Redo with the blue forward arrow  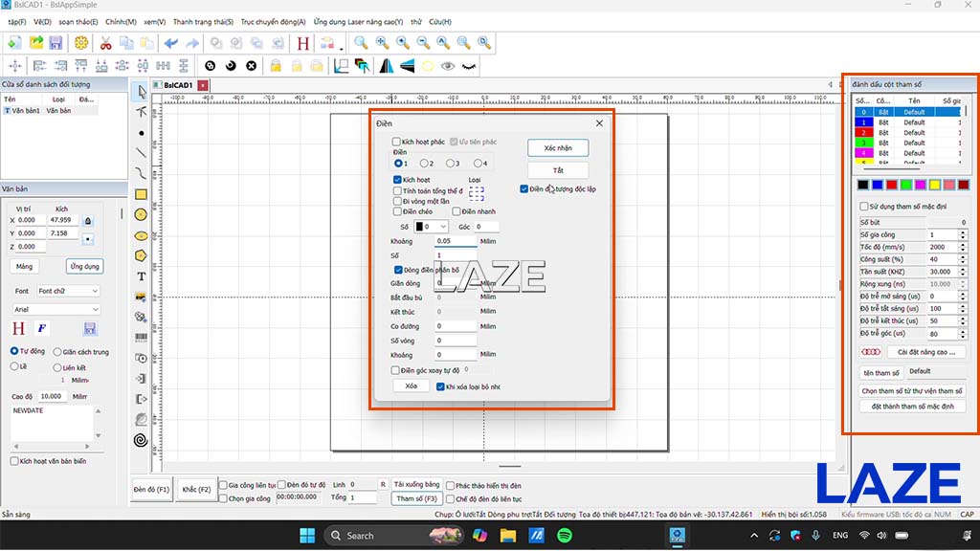tap(191, 43)
